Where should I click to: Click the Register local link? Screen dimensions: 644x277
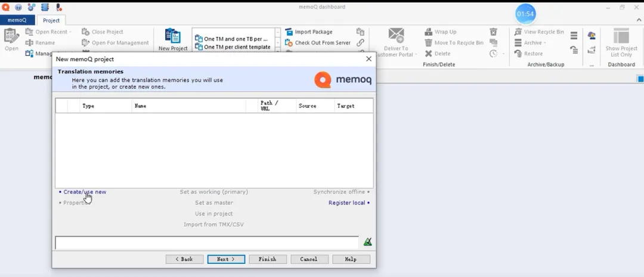coord(347,203)
